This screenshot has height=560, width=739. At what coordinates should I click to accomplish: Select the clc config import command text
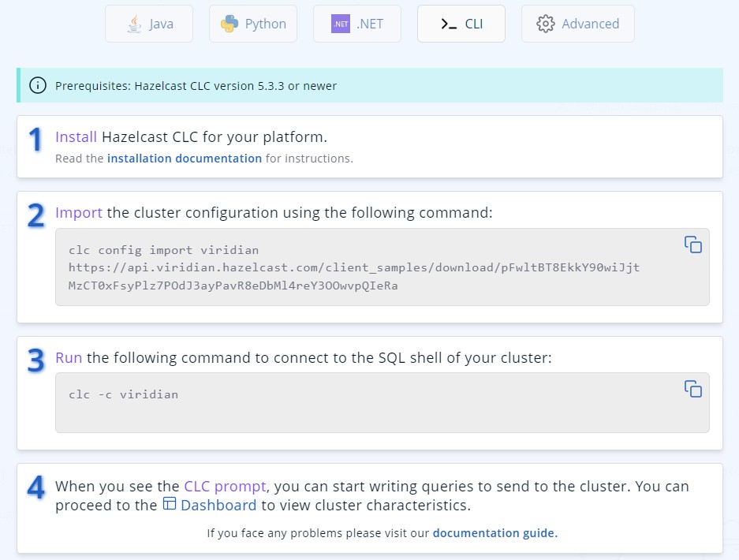(315, 268)
